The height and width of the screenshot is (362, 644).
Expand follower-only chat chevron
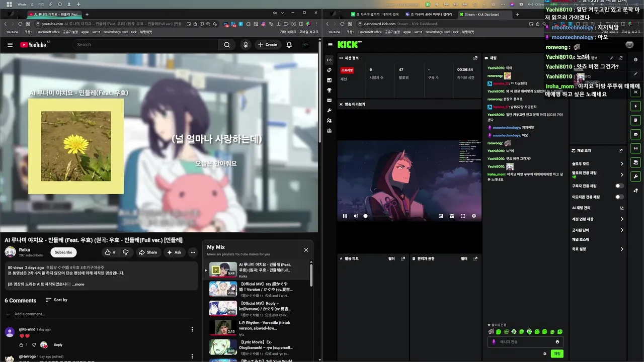coord(622,175)
